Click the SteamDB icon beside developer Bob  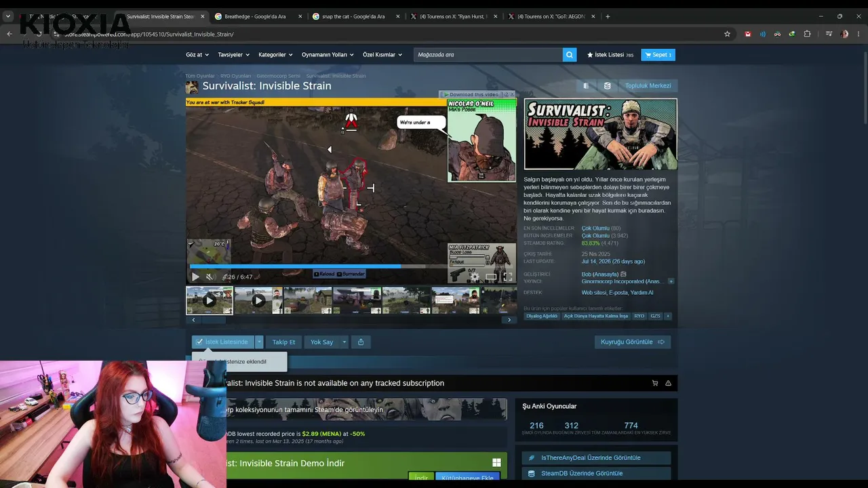tap(624, 274)
